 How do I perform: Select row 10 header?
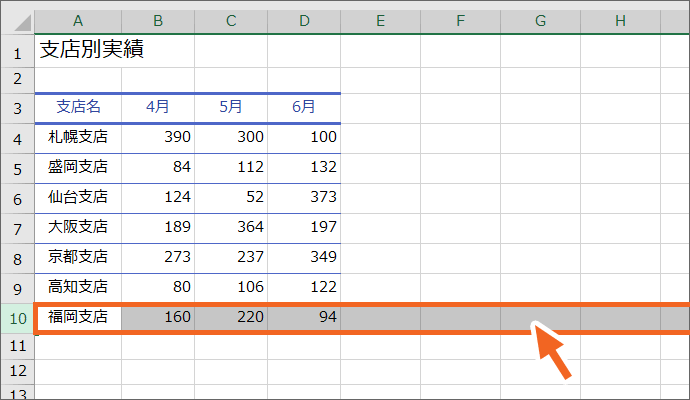(18, 318)
